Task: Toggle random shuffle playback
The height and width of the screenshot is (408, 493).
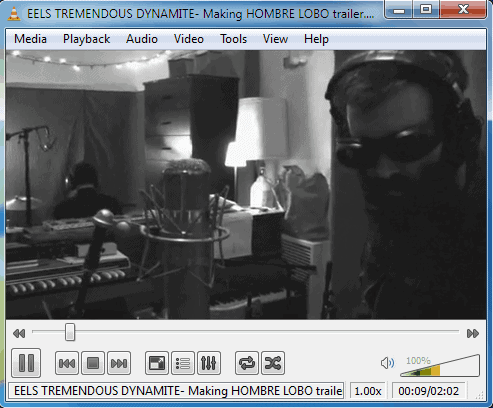Action: 273,363
